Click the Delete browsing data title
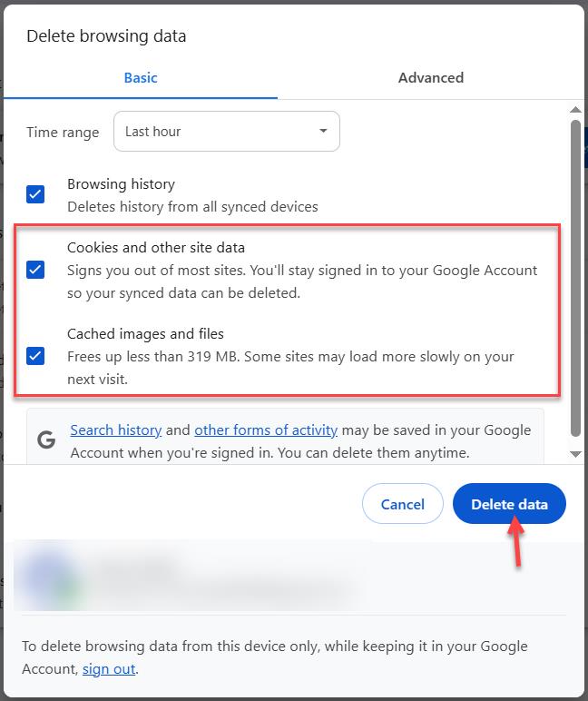Screen dimensions: 588x701 [106, 36]
